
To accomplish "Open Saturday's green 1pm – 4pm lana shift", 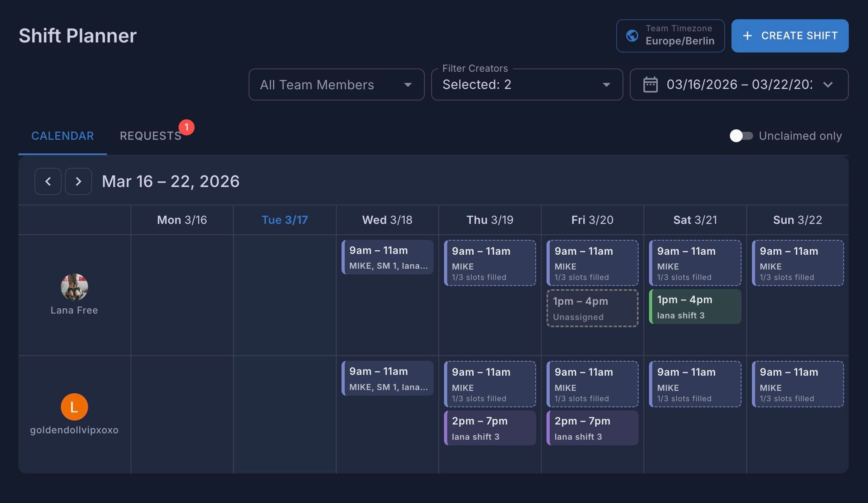I will pos(695,307).
